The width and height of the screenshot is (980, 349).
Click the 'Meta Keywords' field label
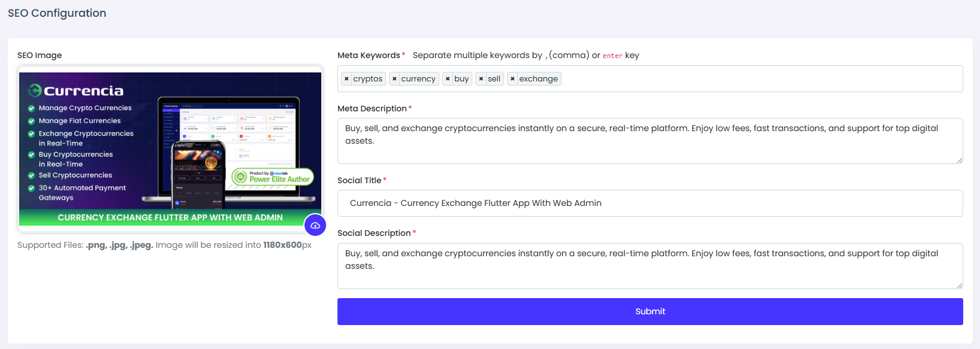pyautogui.click(x=369, y=56)
